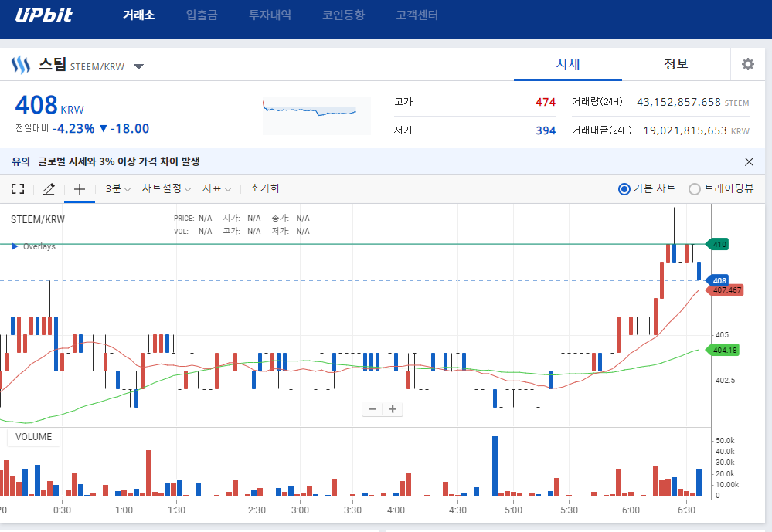Click the green 410 price line tag

coord(717,244)
